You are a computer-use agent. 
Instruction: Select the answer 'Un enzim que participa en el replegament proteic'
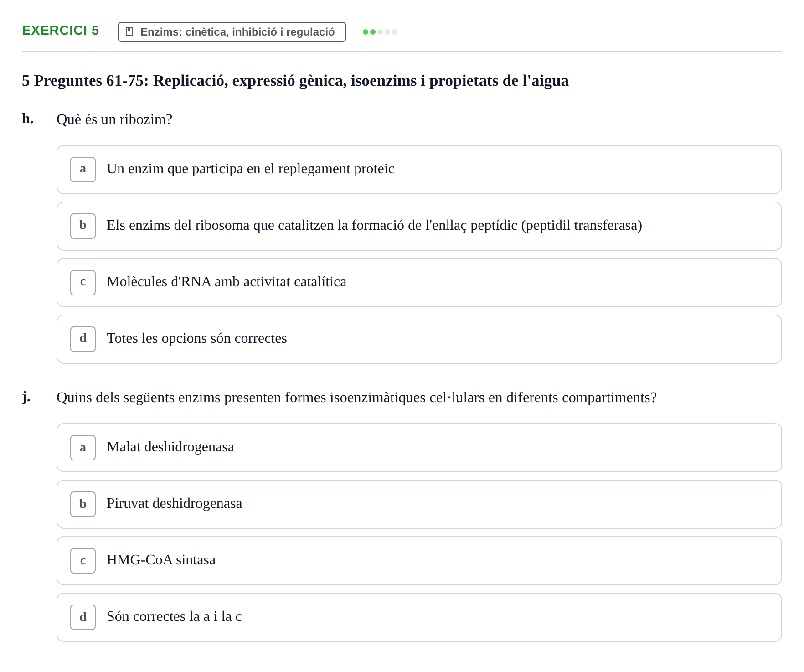pyautogui.click(x=419, y=170)
